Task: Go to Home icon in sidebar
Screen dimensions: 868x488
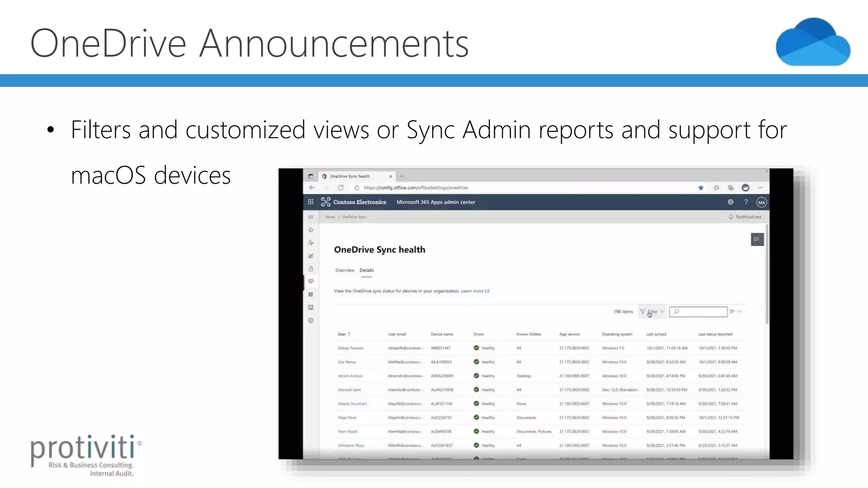Action: 311,230
